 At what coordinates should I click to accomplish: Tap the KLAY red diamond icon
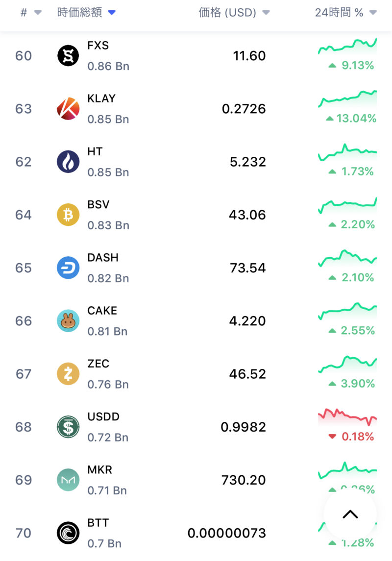68,109
